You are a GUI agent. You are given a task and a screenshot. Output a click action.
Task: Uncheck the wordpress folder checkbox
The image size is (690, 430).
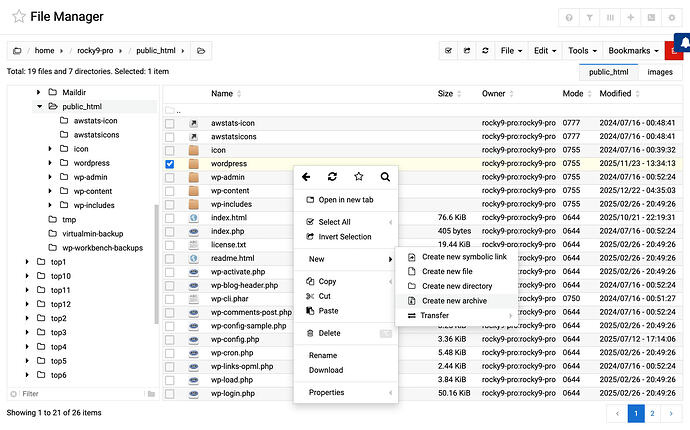(x=169, y=163)
